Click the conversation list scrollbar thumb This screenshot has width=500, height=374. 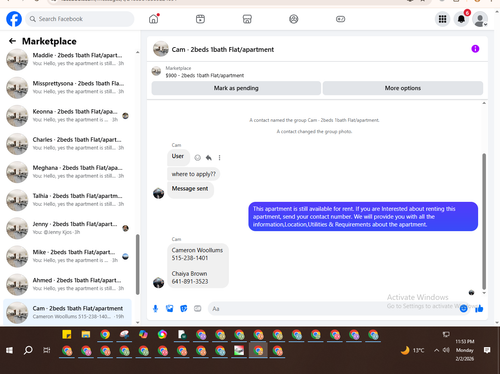click(137, 264)
